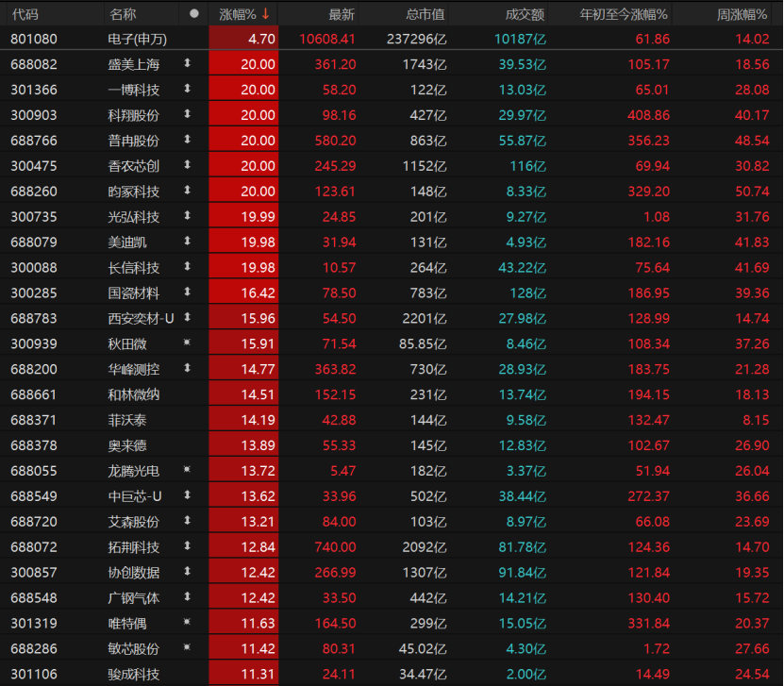
Task: Sort by the 成交额 column header
Action: pos(525,14)
